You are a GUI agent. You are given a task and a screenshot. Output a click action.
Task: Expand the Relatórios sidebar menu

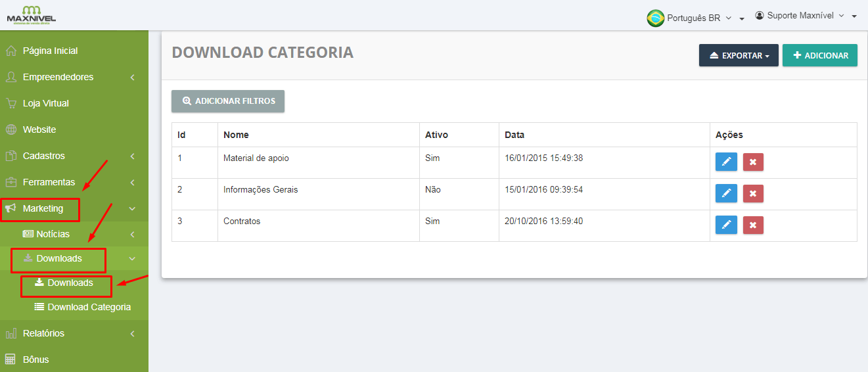tap(44, 333)
